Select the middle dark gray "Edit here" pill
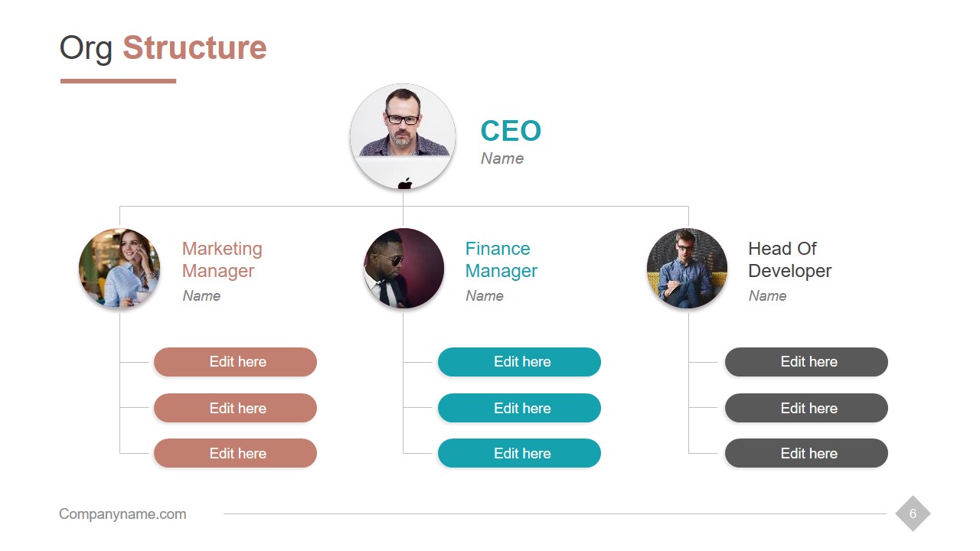 [806, 408]
